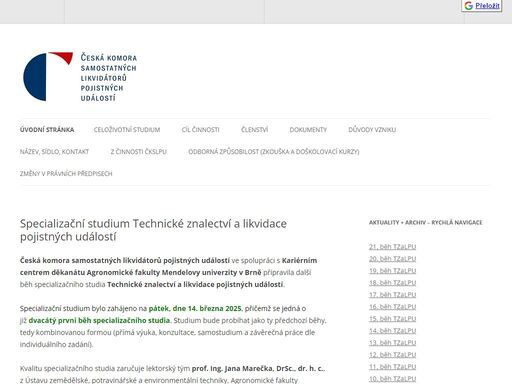Open the 20. běh TZaLPU link
This screenshot has height=384, width=512.
[392, 259]
